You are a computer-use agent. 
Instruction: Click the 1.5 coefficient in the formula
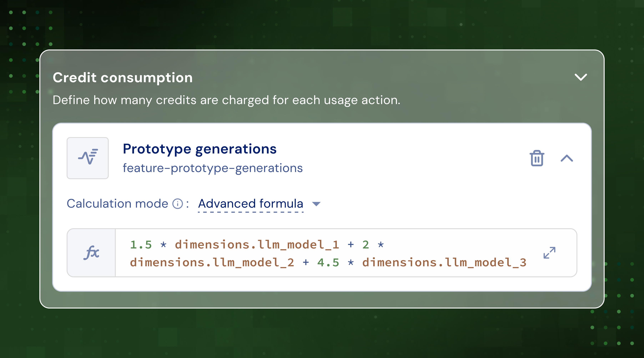click(x=141, y=245)
